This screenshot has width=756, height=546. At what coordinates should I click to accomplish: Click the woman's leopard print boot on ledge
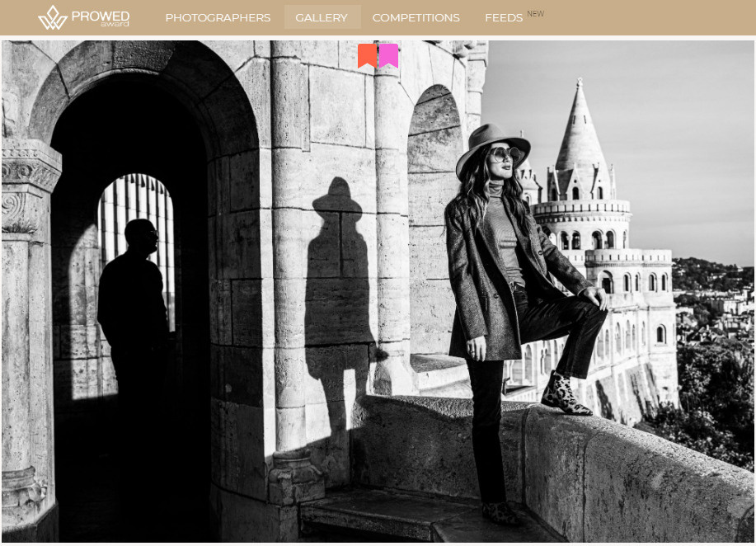pyautogui.click(x=566, y=393)
